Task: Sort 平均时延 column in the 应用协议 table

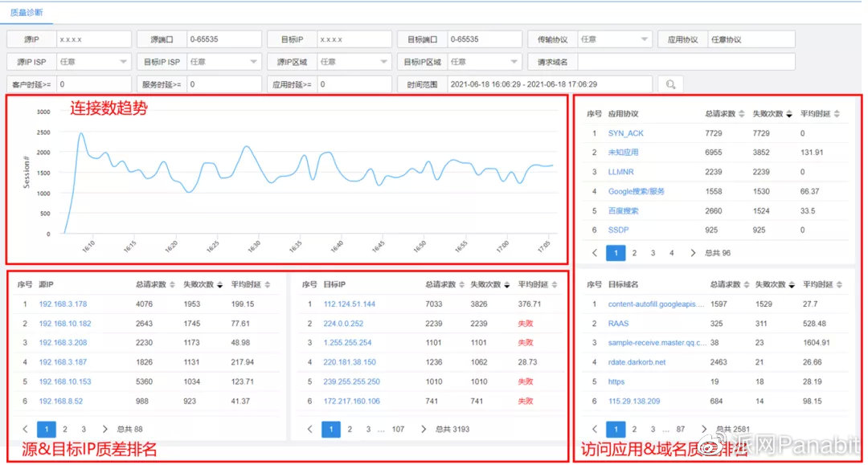Action: (x=837, y=115)
